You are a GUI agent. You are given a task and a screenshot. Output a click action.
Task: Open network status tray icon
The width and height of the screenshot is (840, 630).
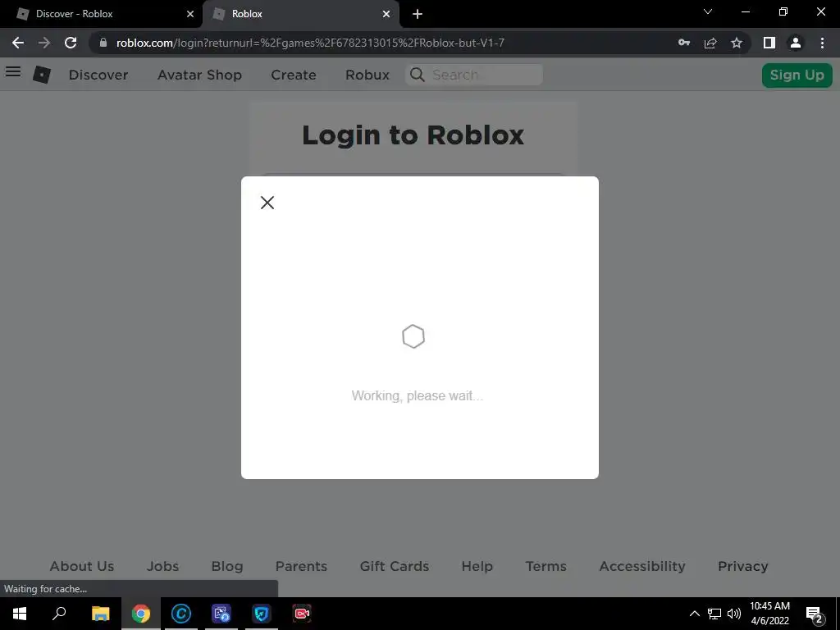[714, 614]
